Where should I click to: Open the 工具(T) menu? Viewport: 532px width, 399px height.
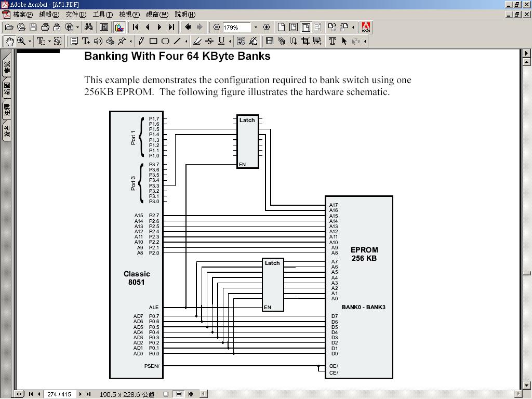tap(103, 15)
